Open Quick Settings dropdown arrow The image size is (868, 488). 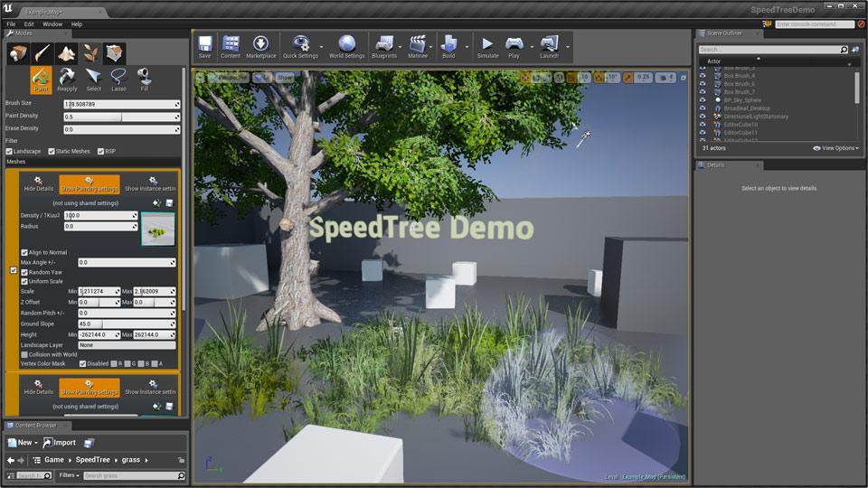tap(322, 47)
